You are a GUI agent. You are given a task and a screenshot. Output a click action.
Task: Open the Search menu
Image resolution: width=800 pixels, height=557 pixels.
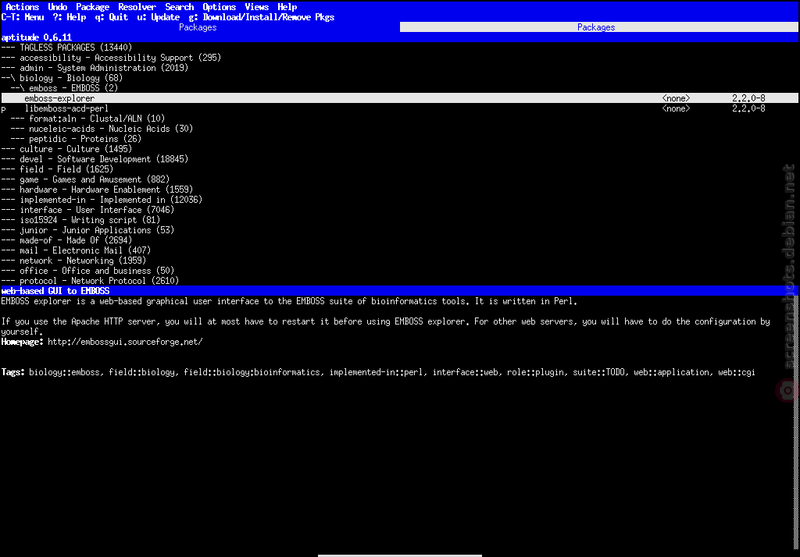[x=180, y=7]
